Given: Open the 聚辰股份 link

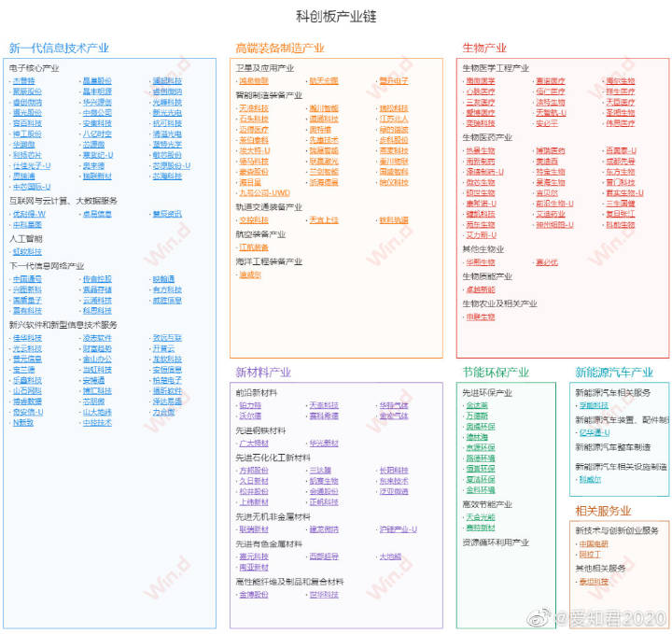Looking at the screenshot, I should point(27,92).
